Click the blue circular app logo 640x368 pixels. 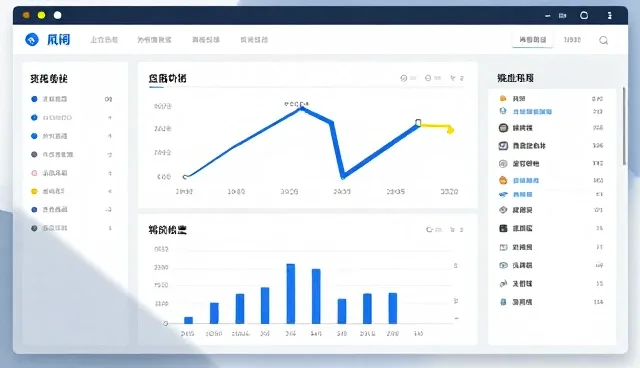(32, 40)
